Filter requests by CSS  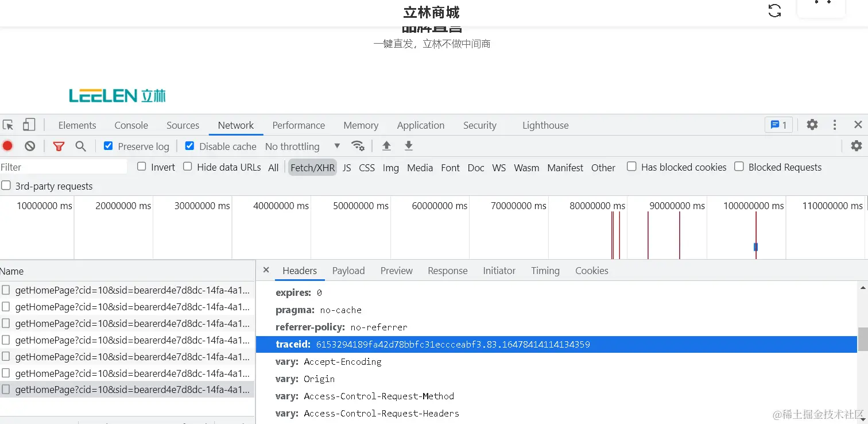click(367, 167)
